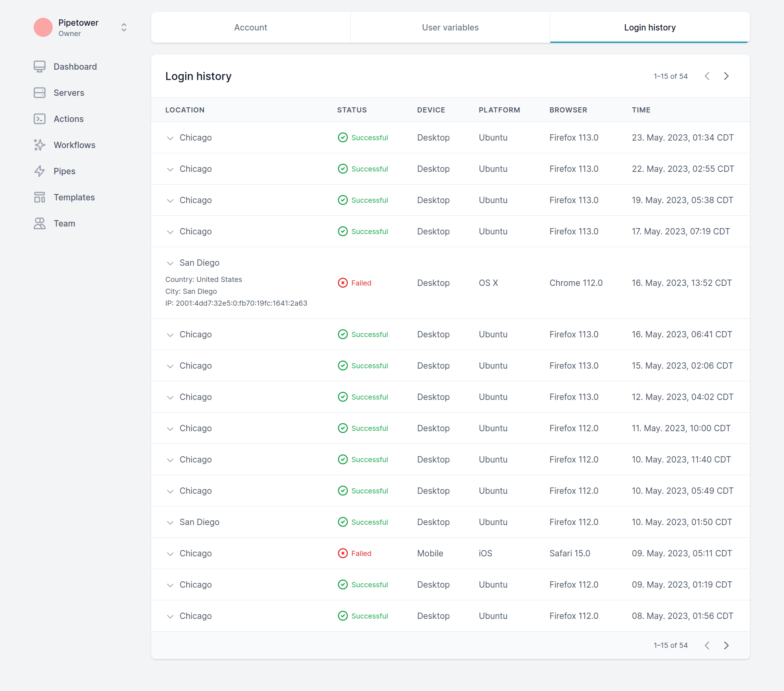
Task: Click '09. May. 2023, 05:11 CDT' time cell
Action: 682,553
